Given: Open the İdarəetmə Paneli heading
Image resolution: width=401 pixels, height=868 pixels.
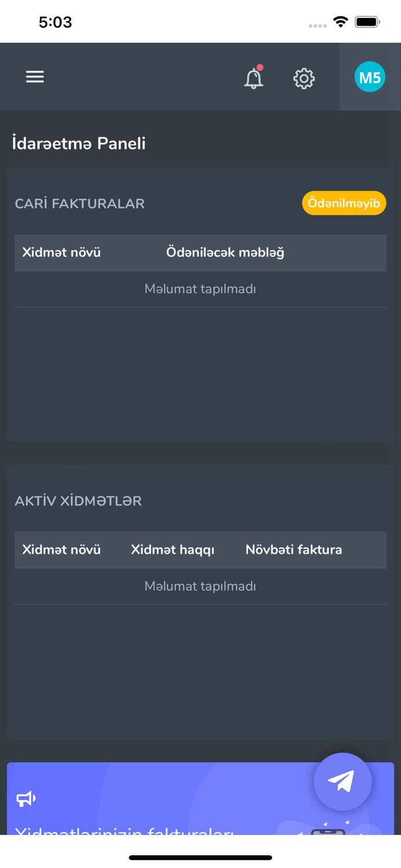Looking at the screenshot, I should pos(79,144).
